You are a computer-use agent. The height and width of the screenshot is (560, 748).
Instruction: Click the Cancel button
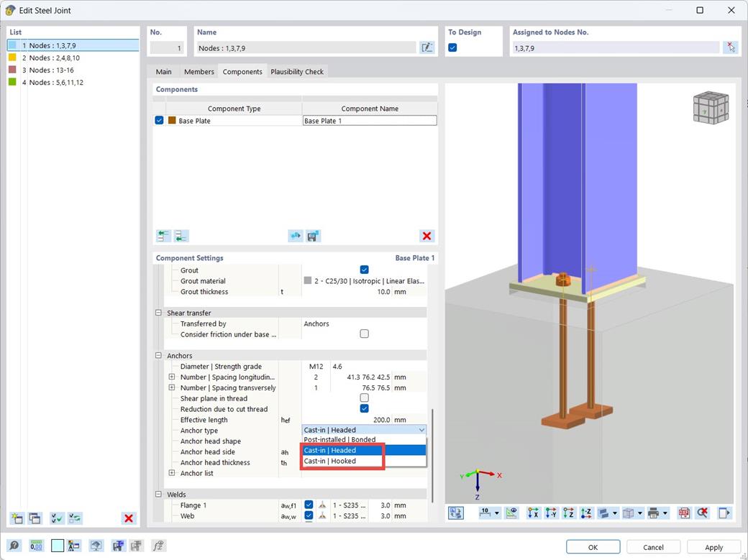pyautogui.click(x=653, y=547)
